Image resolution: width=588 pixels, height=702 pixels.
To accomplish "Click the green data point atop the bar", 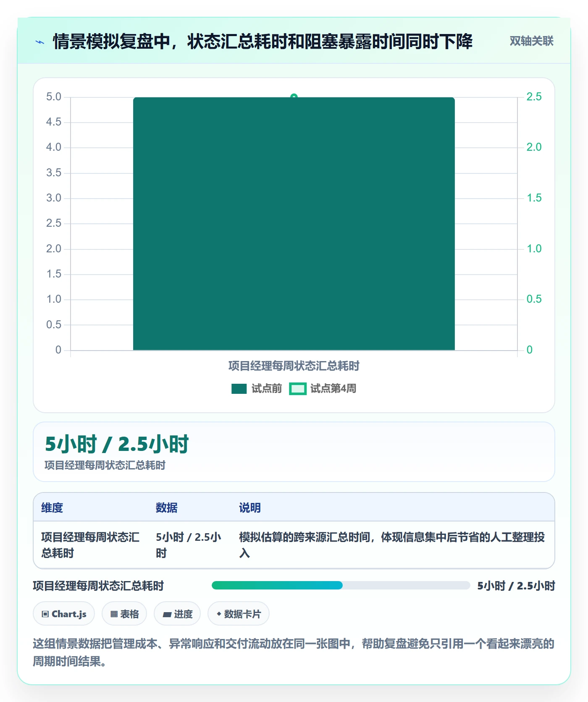I will (x=294, y=97).
